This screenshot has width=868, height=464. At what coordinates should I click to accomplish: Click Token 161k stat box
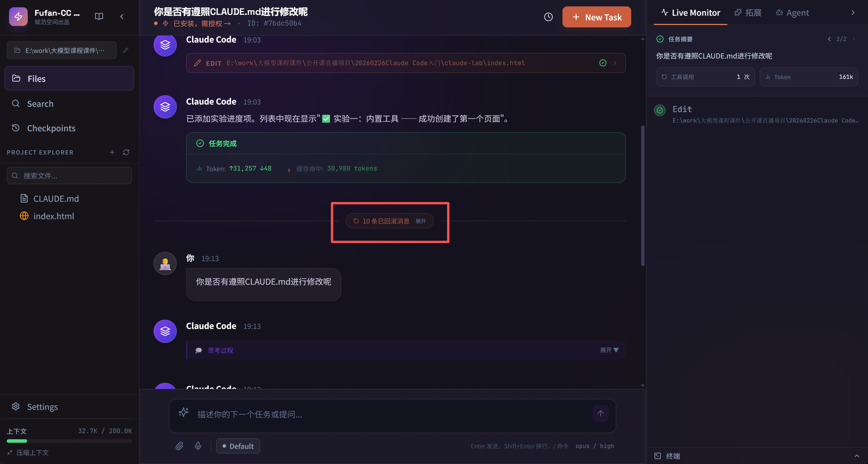[x=809, y=77]
